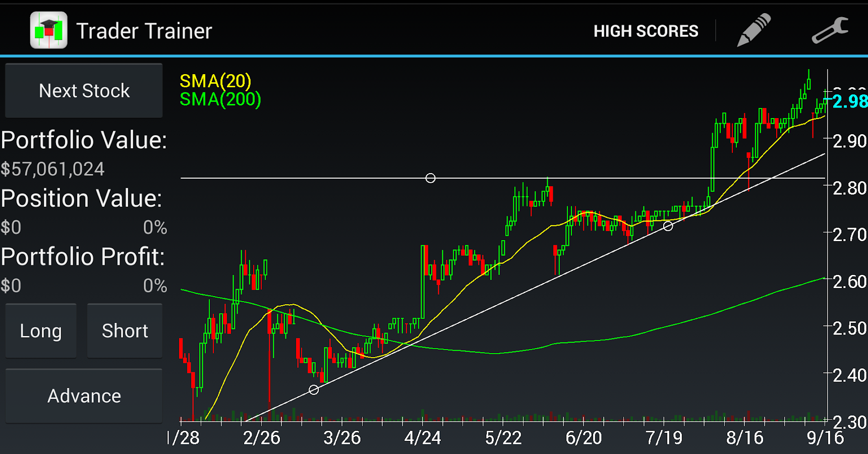This screenshot has width=868, height=454.
Task: Open HIGH SCORES
Action: coord(646,30)
